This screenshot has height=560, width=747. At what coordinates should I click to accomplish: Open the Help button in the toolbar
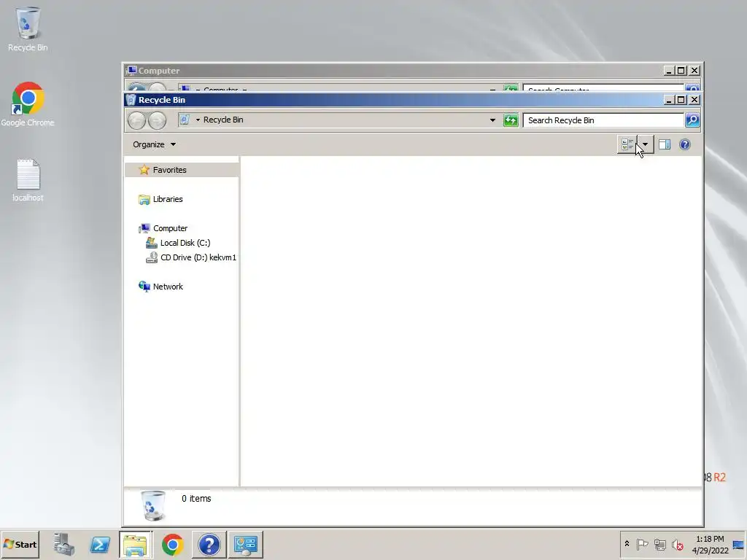point(684,144)
